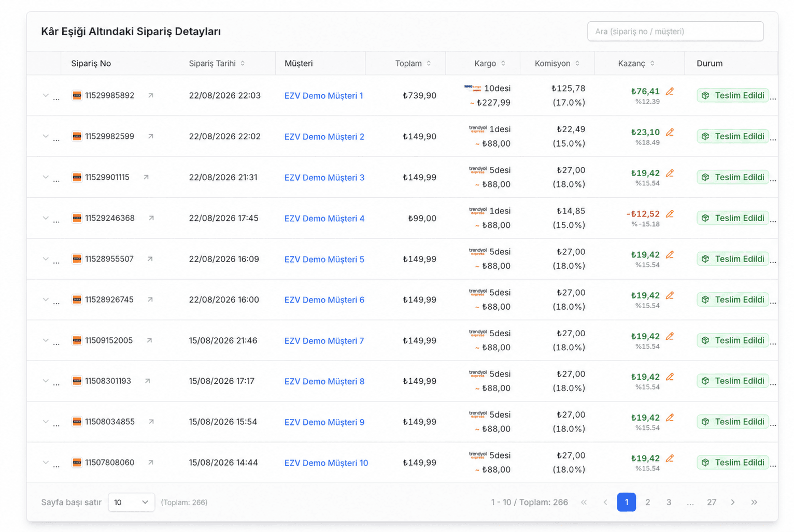The height and width of the screenshot is (532, 794).
Task: Open customer EZV Demo Müşteri 1
Action: pyautogui.click(x=323, y=96)
